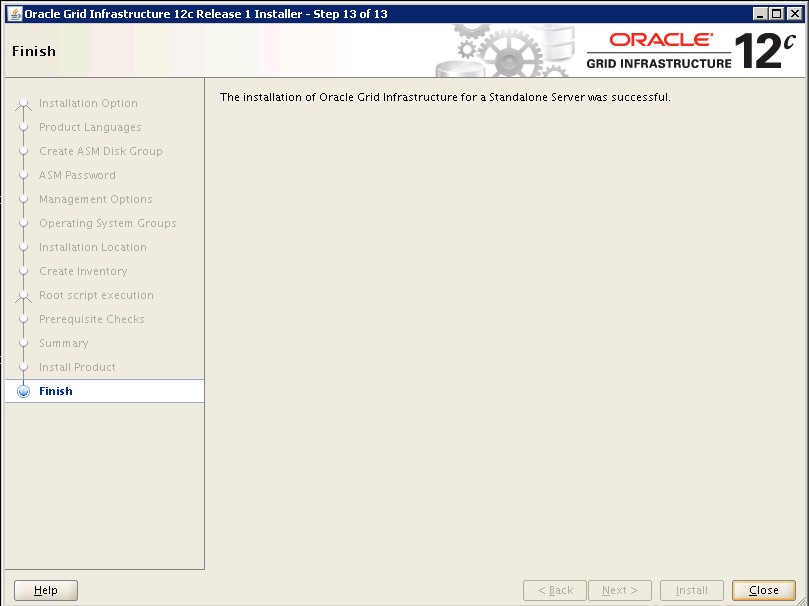This screenshot has width=809, height=606.
Task: Click the disabled Back button
Action: (x=555, y=590)
